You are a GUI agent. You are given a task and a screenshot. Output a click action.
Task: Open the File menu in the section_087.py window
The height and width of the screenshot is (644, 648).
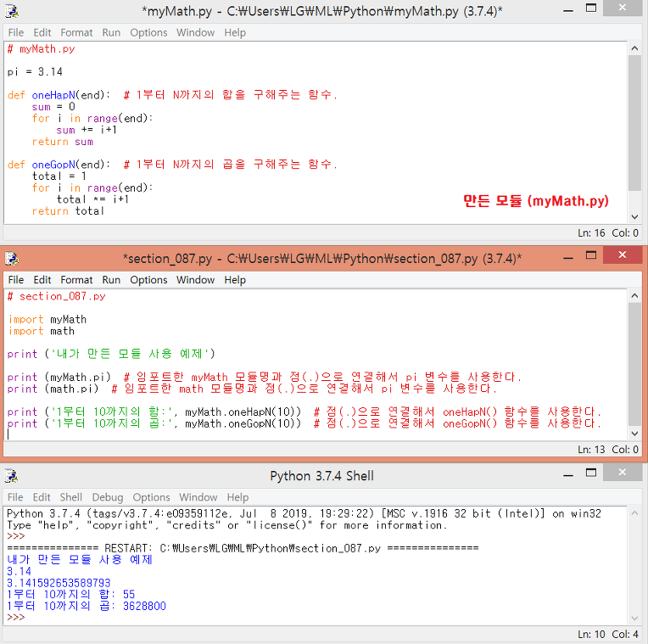(x=16, y=280)
